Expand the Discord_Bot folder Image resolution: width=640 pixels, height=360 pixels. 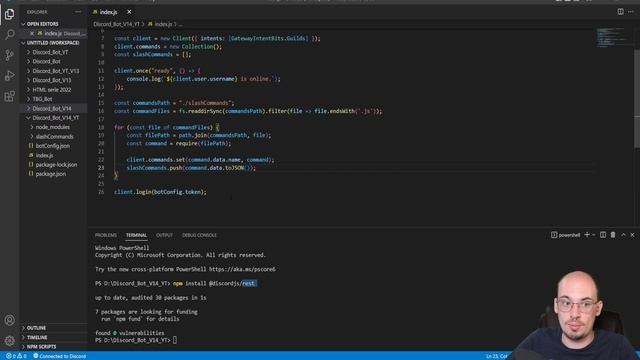[53, 61]
